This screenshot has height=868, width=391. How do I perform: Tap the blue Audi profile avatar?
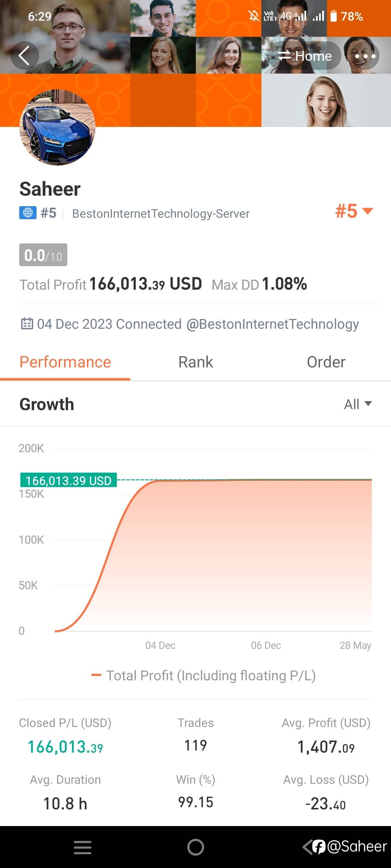coord(58,127)
